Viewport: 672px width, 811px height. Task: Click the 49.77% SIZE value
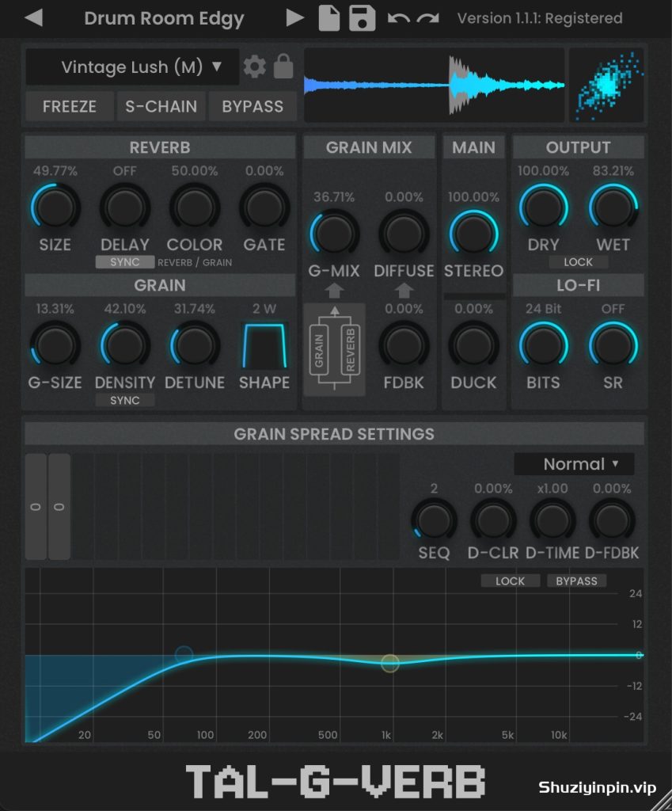55,171
